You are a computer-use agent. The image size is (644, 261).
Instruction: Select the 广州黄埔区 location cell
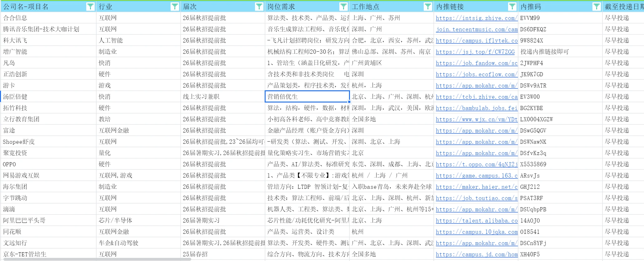click(392, 63)
